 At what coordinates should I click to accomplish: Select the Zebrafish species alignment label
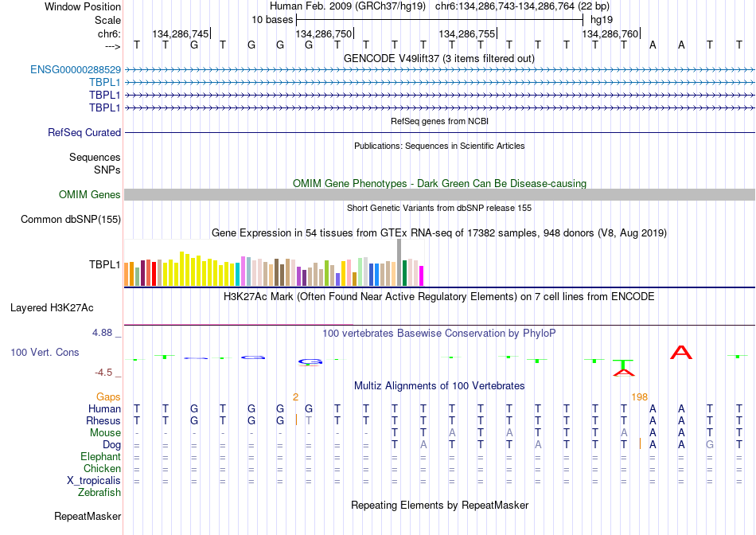coord(99,493)
